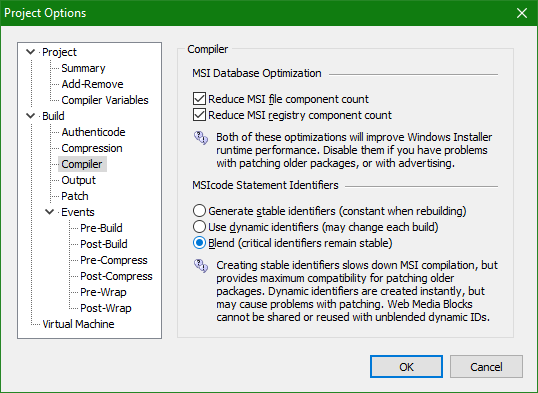Open the Authenticode page
Image resolution: width=538 pixels, height=393 pixels.
pos(93,132)
